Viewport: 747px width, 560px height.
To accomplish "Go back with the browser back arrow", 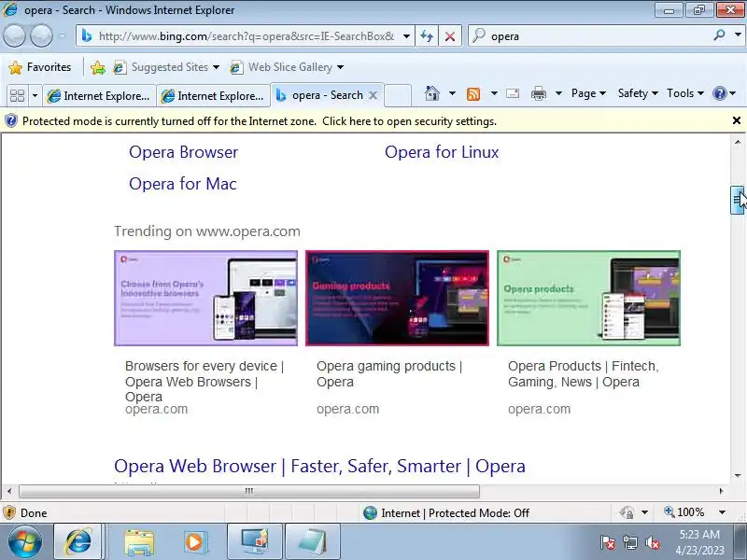I will click(14, 35).
